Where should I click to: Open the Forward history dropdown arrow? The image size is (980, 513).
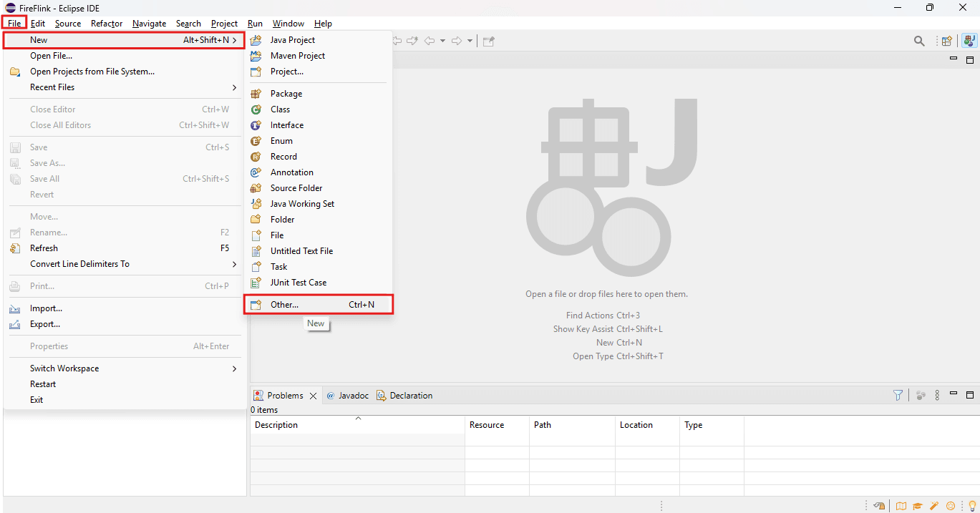[x=470, y=41]
